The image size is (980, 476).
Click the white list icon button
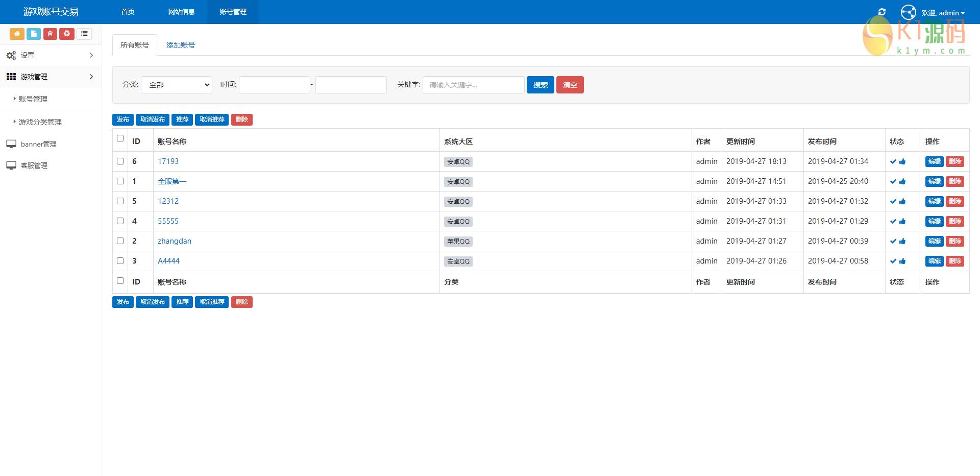click(84, 34)
